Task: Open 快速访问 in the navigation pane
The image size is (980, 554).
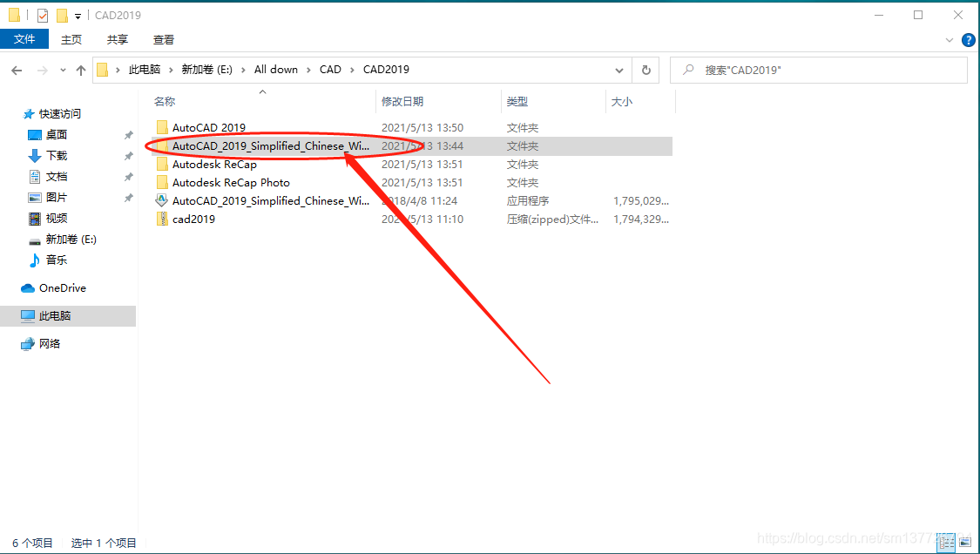Action: 60,114
